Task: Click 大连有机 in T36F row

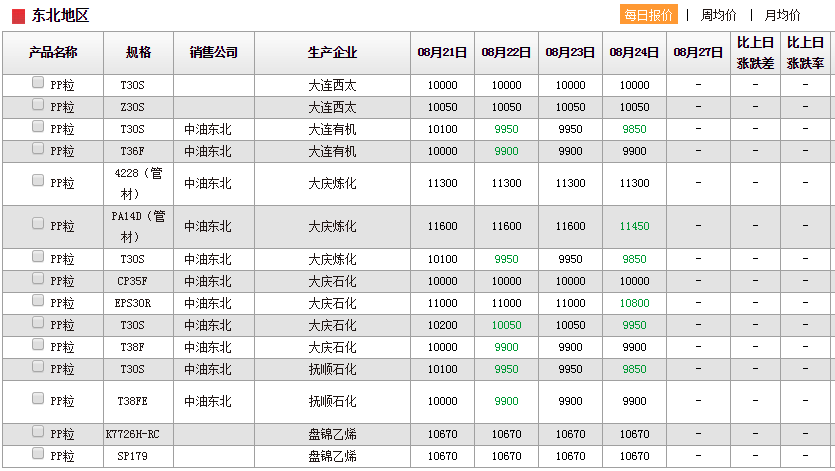Action: (x=332, y=151)
